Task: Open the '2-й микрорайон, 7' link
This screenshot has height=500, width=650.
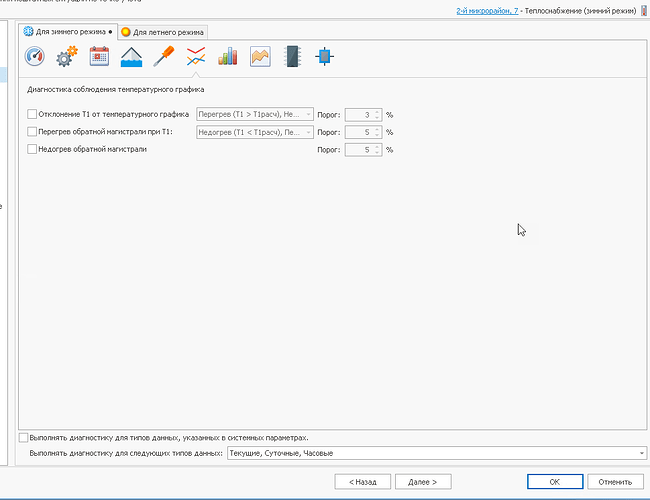Action: coord(486,9)
